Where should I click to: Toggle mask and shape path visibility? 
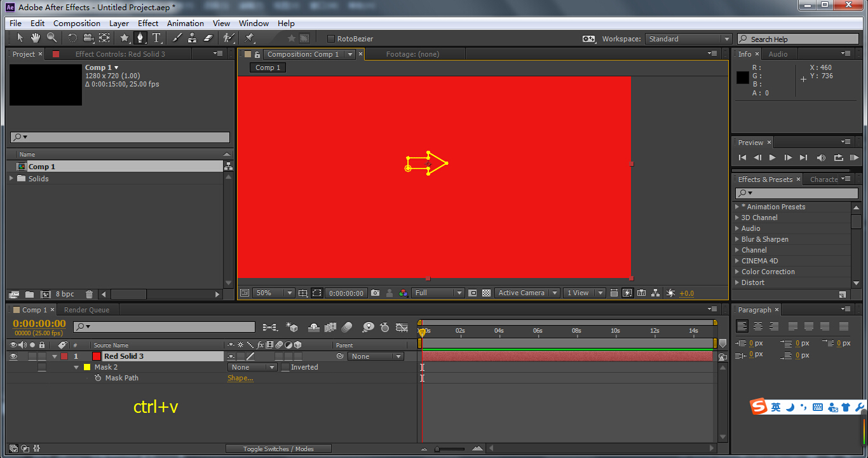[x=316, y=293]
